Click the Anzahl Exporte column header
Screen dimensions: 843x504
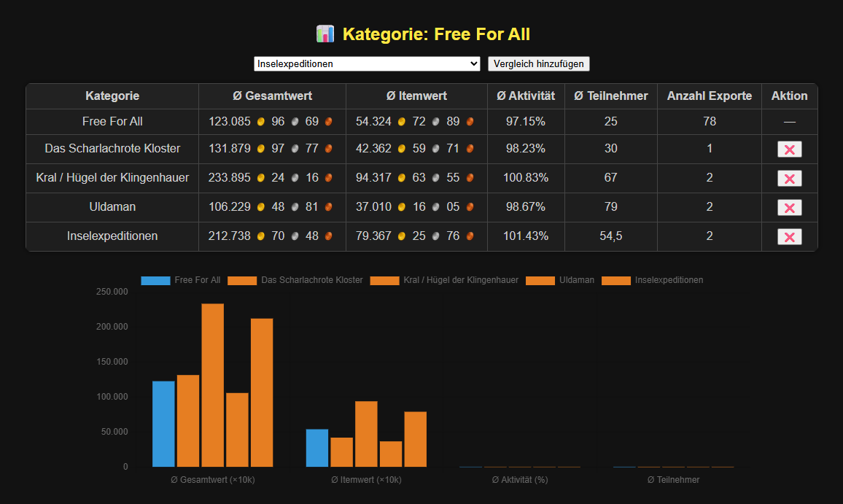coord(709,96)
